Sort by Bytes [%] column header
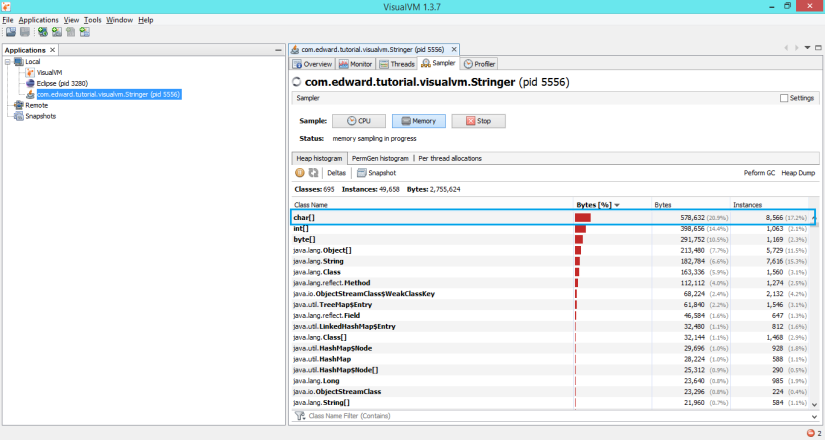This screenshot has width=825, height=440. tap(597, 204)
